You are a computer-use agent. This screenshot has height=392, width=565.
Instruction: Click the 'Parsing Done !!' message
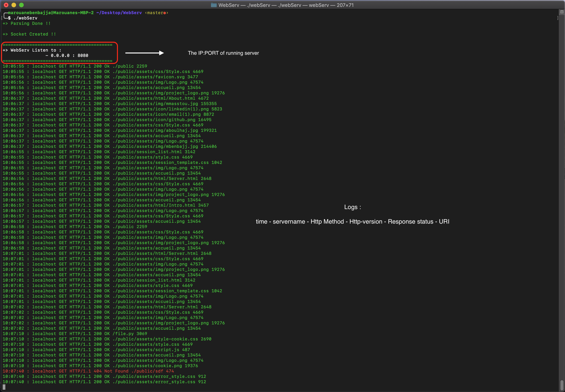coord(30,23)
